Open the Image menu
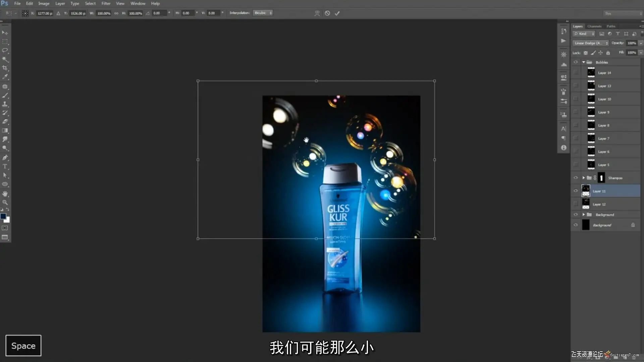The width and height of the screenshot is (644, 362). (x=44, y=3)
